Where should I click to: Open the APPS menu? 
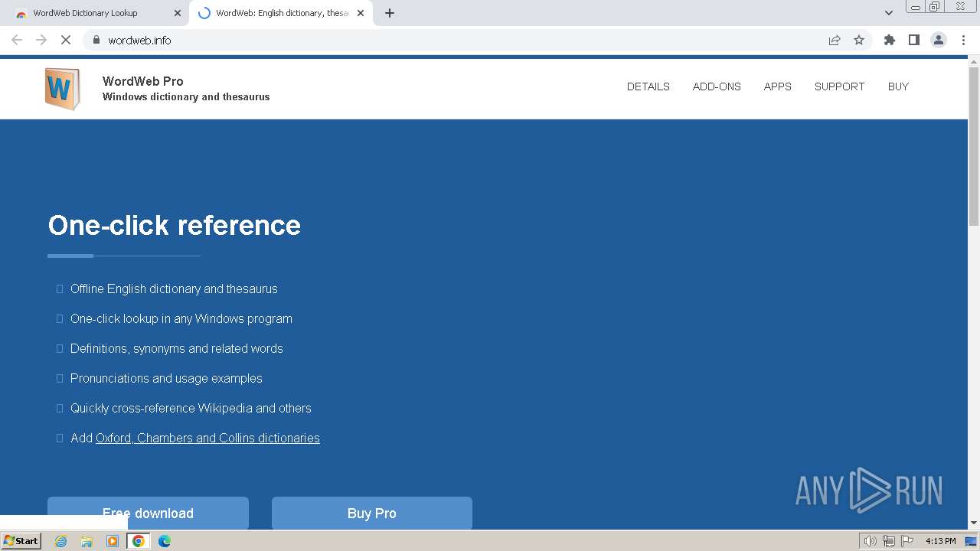[x=777, y=86]
